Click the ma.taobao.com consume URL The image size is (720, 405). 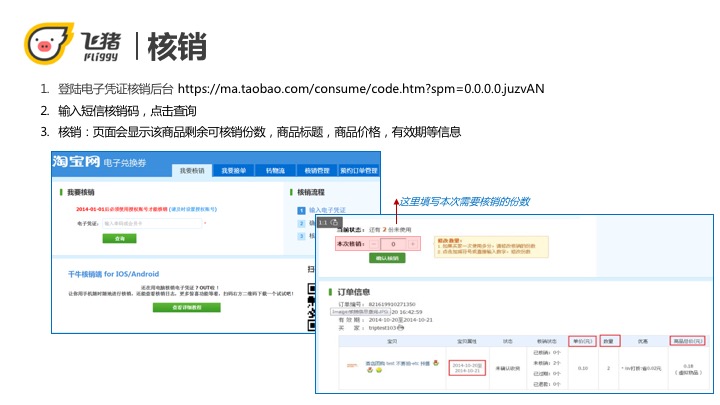pos(361,89)
